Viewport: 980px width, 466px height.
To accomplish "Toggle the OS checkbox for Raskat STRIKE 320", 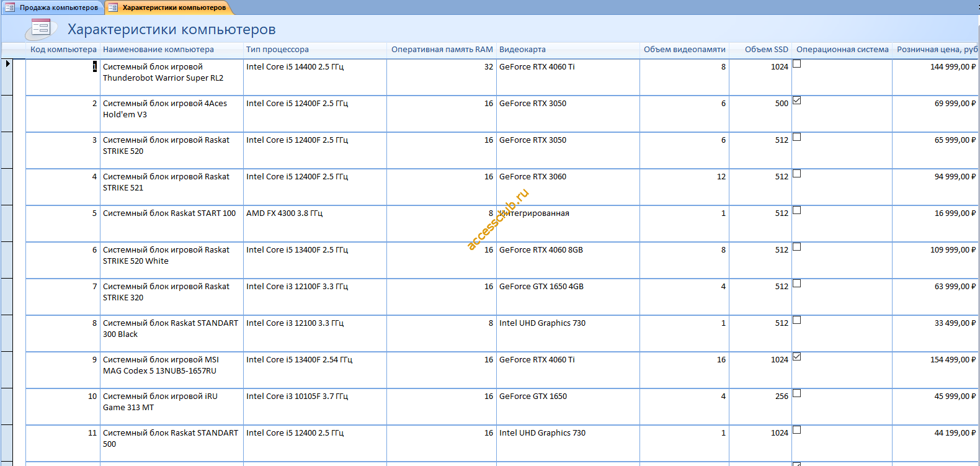I will pyautogui.click(x=797, y=284).
